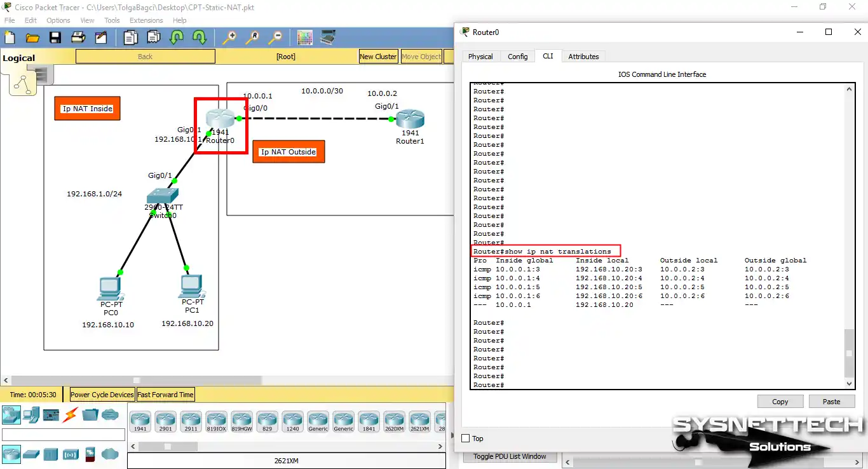This screenshot has height=469, width=868.
Task: Select the 2621XM router model
Action: point(420,421)
